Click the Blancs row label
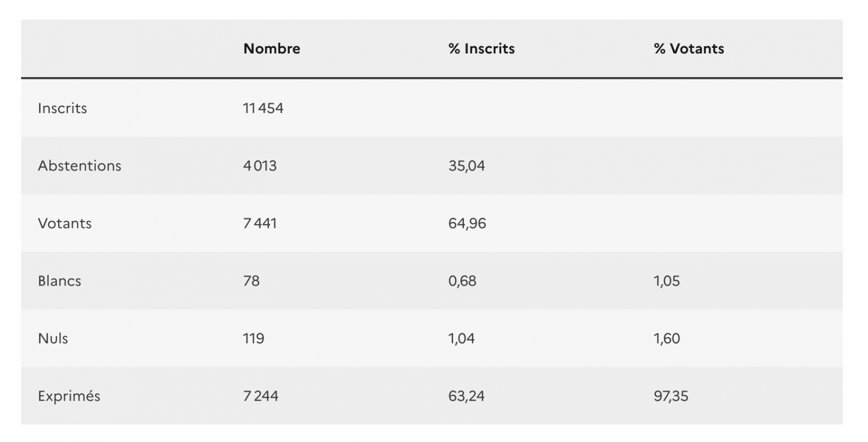Screen dimensions: 868x442 60,281
